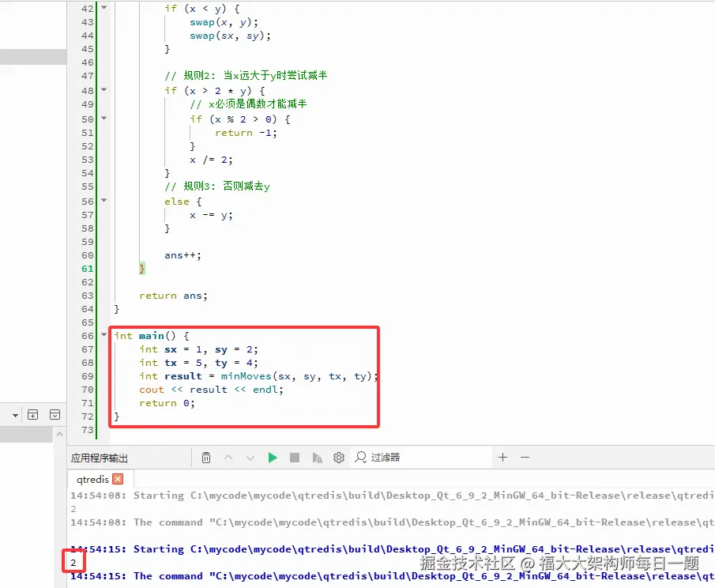Click the 14:54:08 'The command' output line

click(x=392, y=522)
